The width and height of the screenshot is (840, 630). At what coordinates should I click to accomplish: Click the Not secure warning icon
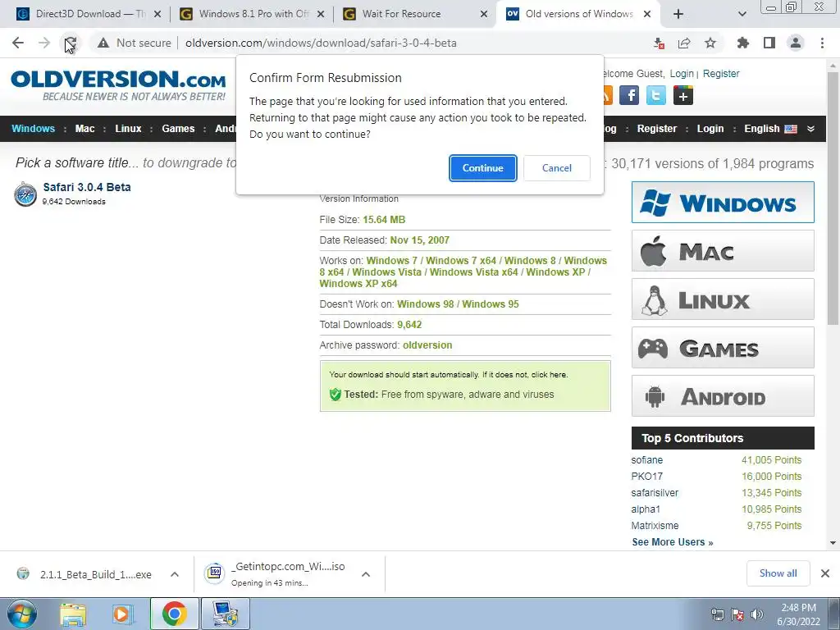tap(103, 43)
